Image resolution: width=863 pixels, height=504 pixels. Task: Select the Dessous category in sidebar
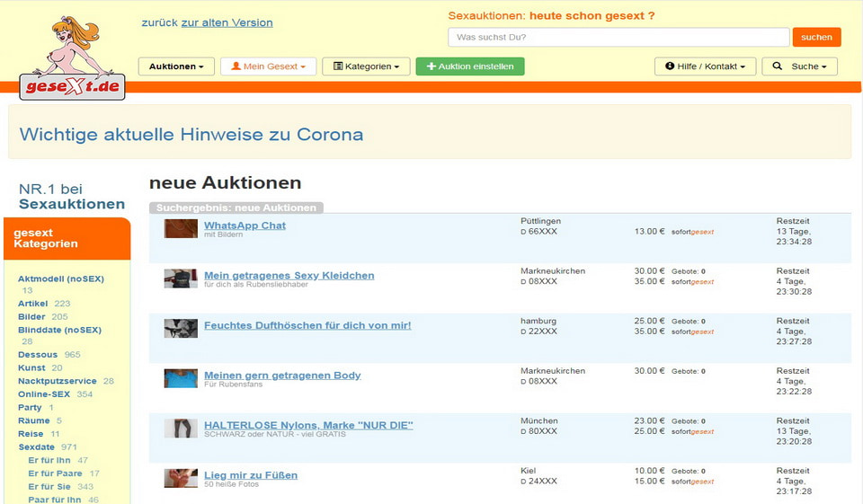coord(40,355)
